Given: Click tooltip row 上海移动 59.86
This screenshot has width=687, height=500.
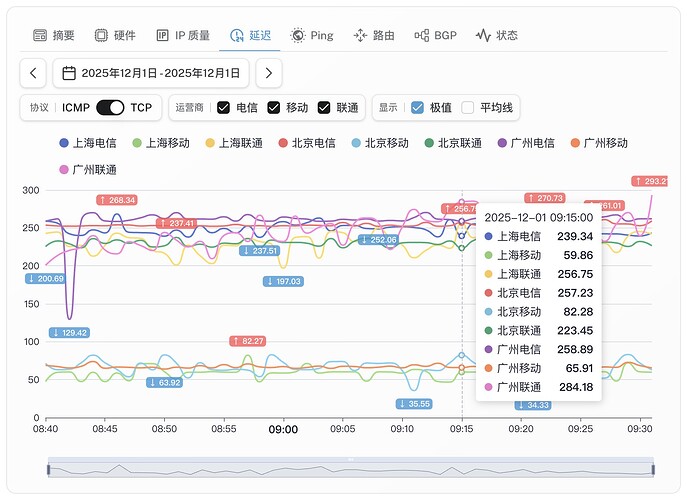Looking at the screenshot, I should 538,255.
